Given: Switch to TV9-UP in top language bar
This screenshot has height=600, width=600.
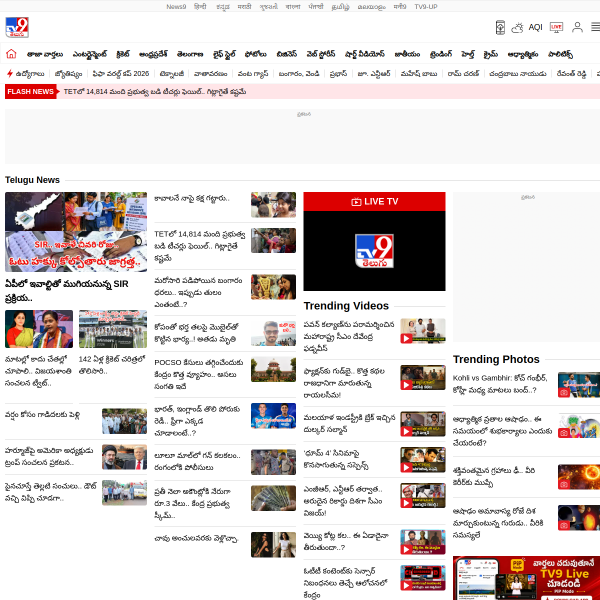Looking at the screenshot, I should pos(426,7).
